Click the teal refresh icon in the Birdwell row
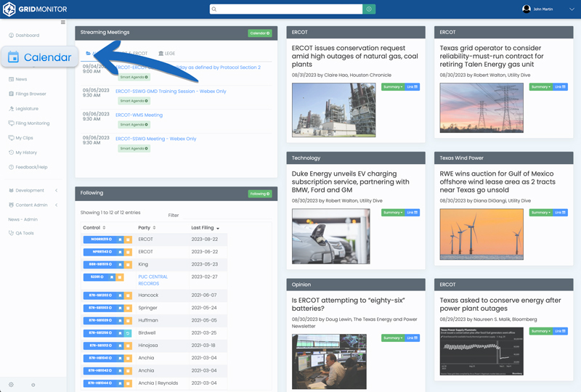 tap(128, 333)
